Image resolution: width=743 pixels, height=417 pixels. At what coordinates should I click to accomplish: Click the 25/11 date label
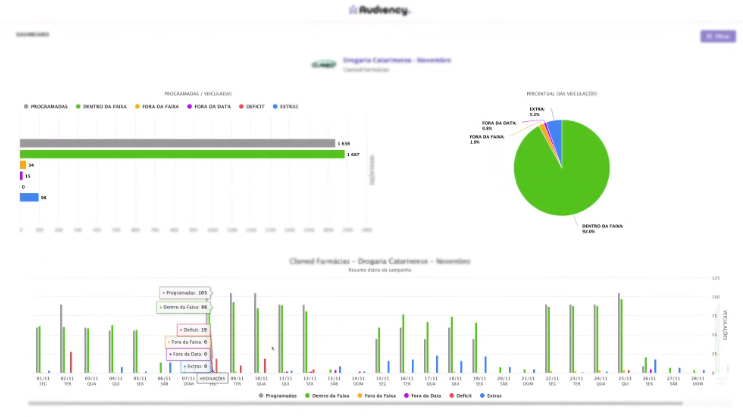pyautogui.click(x=625, y=381)
